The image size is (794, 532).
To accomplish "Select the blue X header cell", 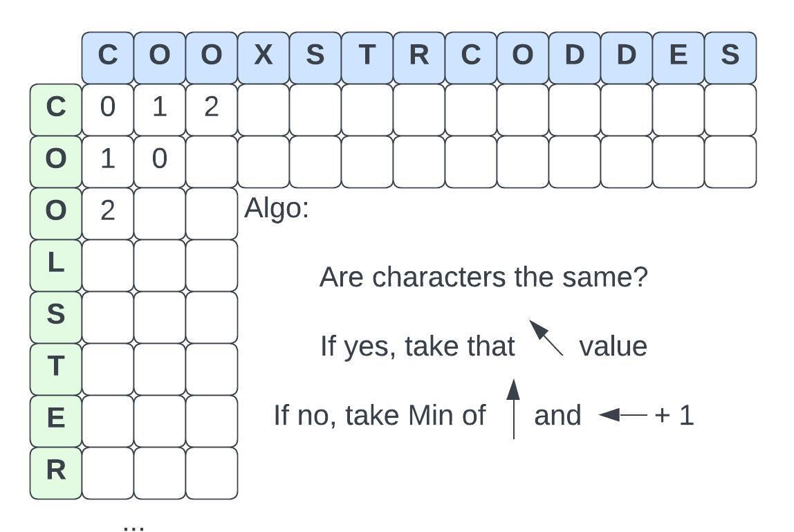I will tap(264, 55).
